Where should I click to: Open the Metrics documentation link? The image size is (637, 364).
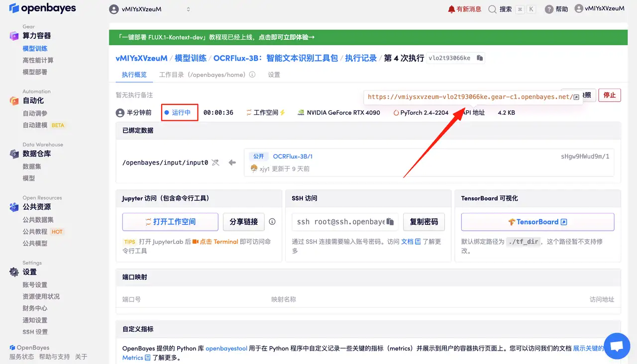tap(136, 358)
